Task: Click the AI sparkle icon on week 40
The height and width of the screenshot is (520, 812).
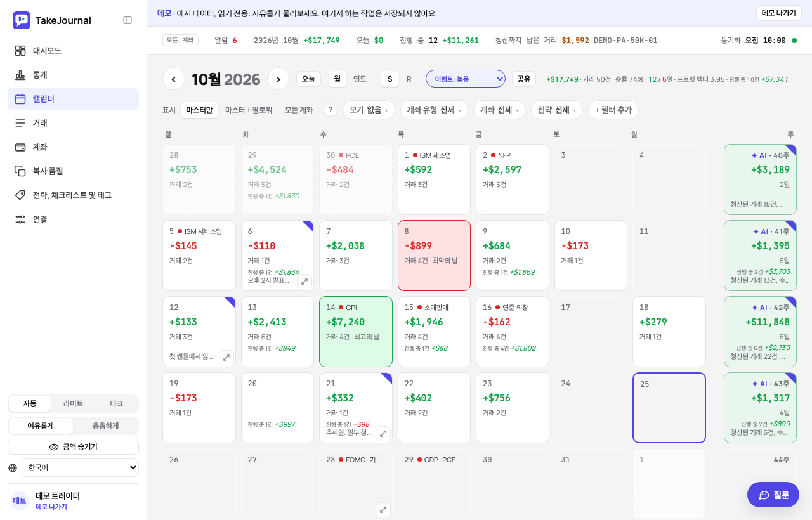Action: click(754, 155)
